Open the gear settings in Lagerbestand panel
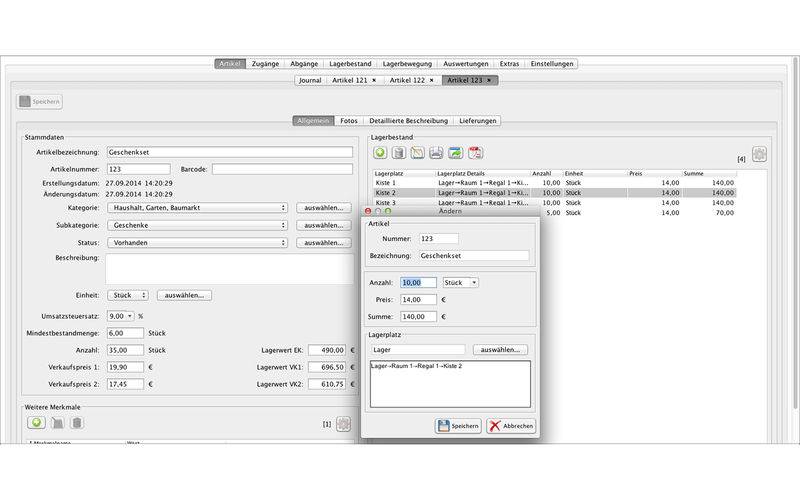 pos(759,154)
